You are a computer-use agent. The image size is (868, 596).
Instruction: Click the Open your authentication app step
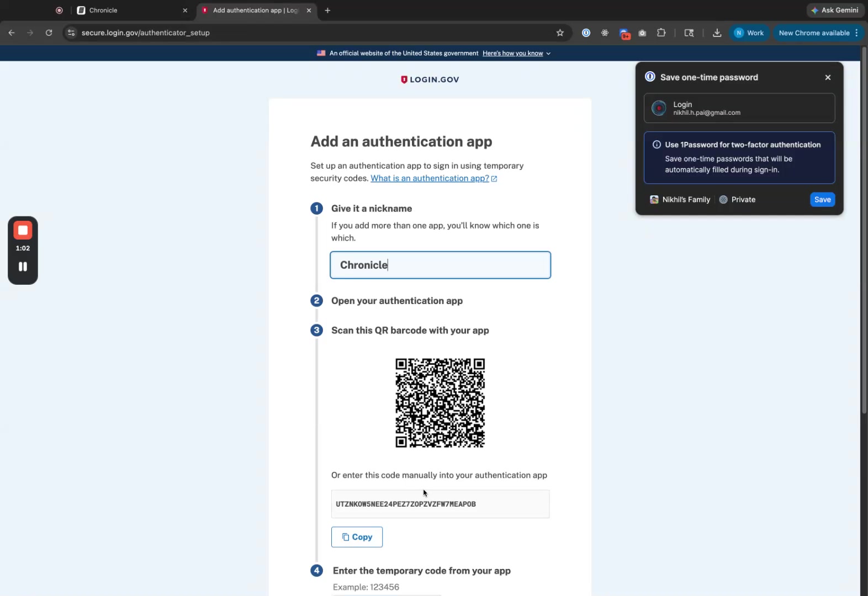point(397,301)
